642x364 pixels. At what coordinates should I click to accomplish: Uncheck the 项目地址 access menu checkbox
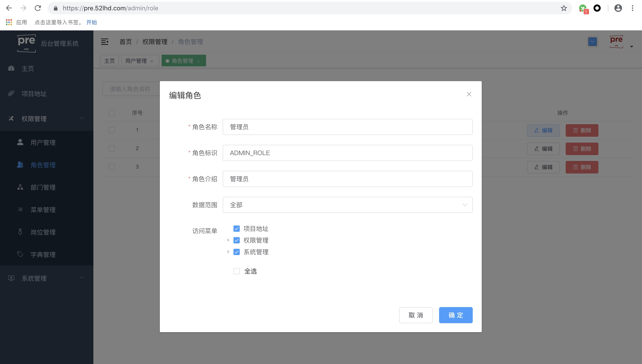[237, 228]
